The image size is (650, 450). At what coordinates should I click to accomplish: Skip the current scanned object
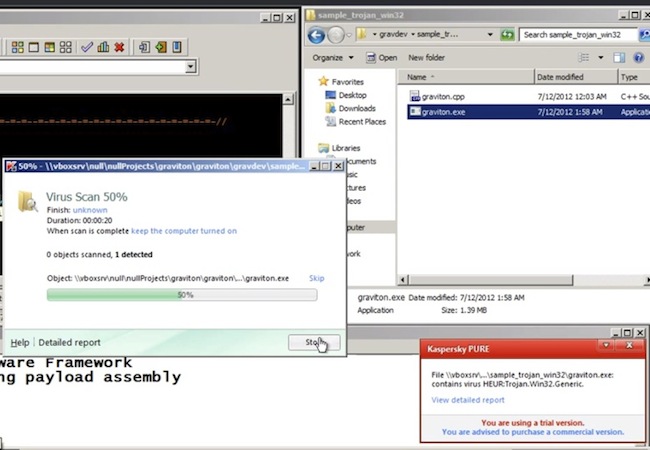(x=316, y=278)
